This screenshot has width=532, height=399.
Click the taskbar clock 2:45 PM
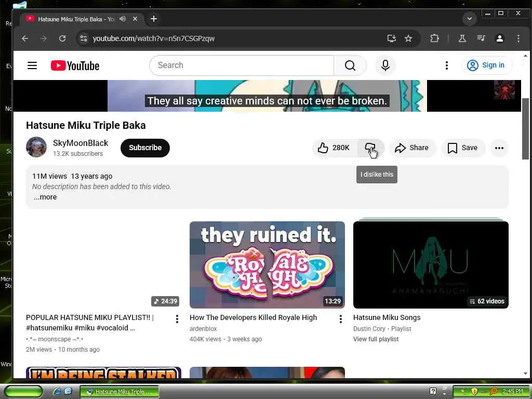click(512, 391)
